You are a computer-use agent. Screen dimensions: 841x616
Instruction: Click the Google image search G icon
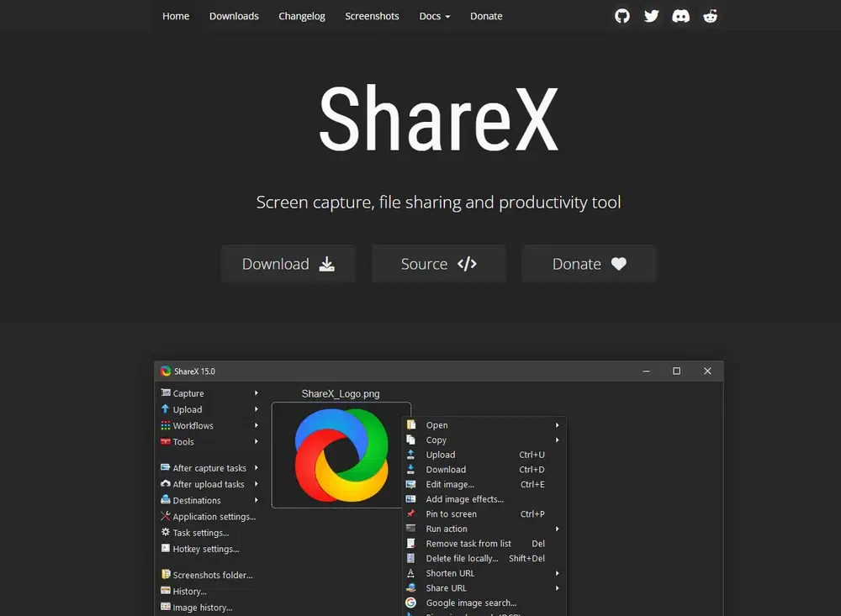pyautogui.click(x=411, y=603)
